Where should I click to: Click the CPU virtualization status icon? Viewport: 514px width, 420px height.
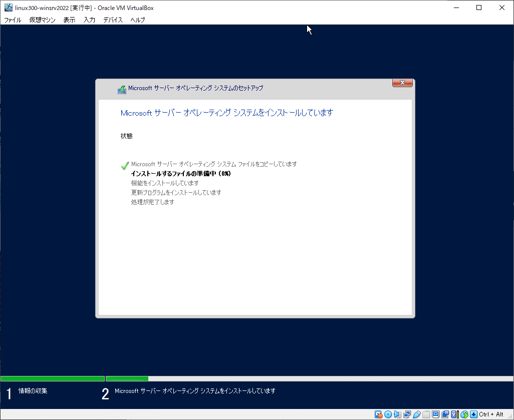pos(455,414)
